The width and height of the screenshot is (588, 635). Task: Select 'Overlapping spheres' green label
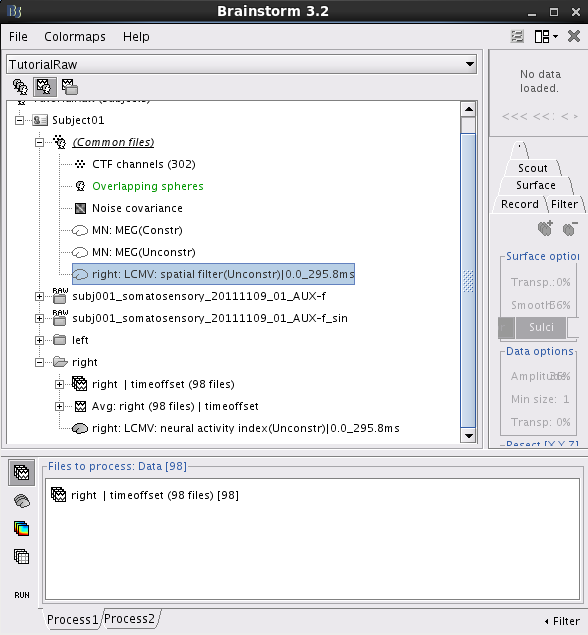point(148,186)
